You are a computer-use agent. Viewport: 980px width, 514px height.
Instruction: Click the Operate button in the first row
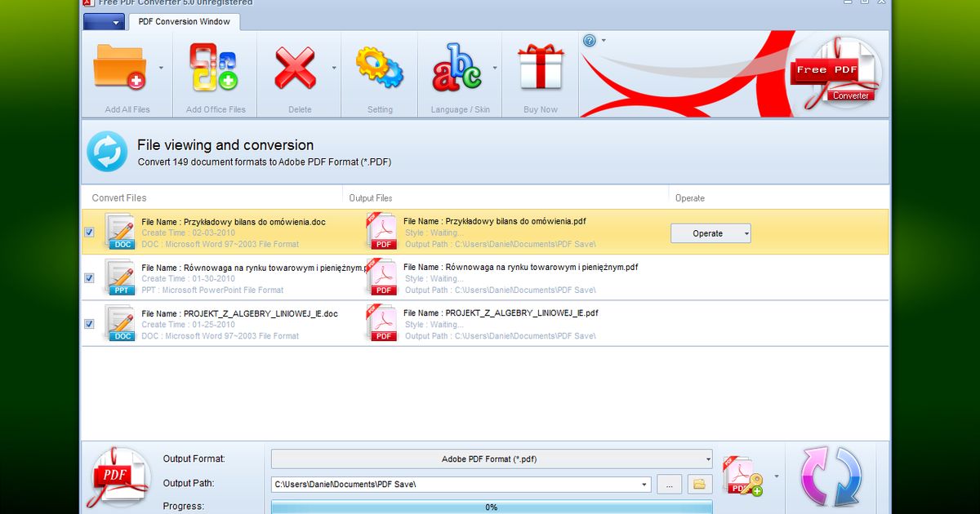[710, 233]
